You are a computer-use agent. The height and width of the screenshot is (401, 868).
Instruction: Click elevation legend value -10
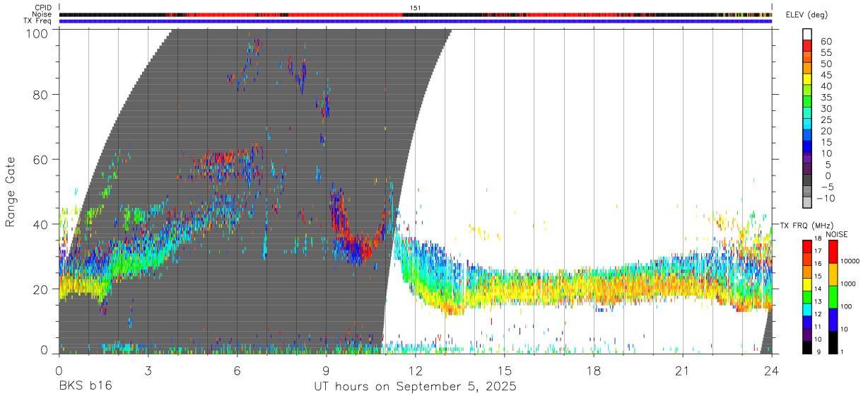825,197
